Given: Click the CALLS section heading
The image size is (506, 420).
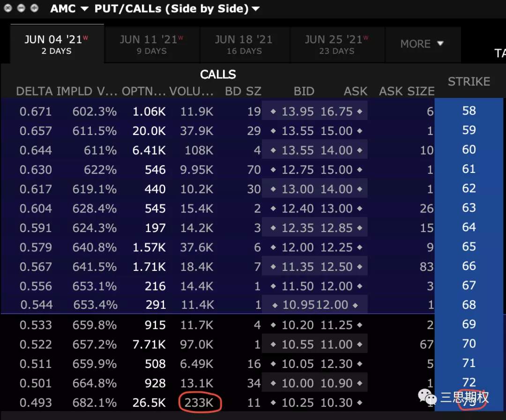Looking at the screenshot, I should (218, 74).
